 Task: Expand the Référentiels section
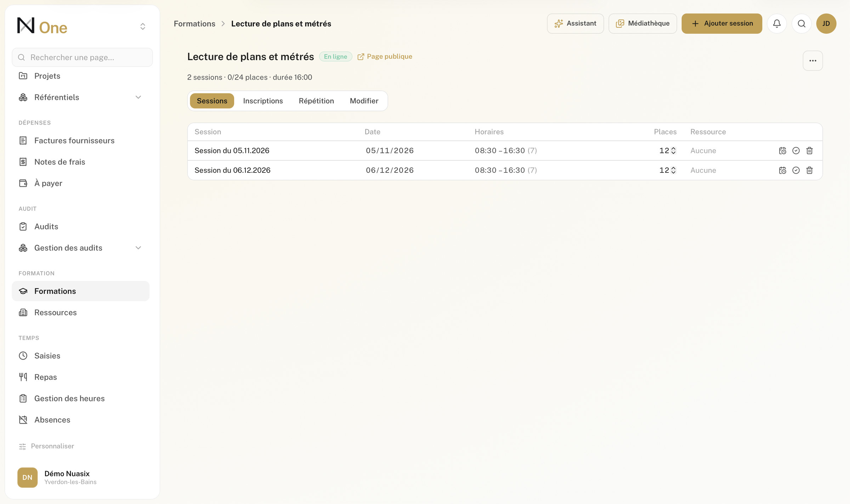[x=81, y=97]
